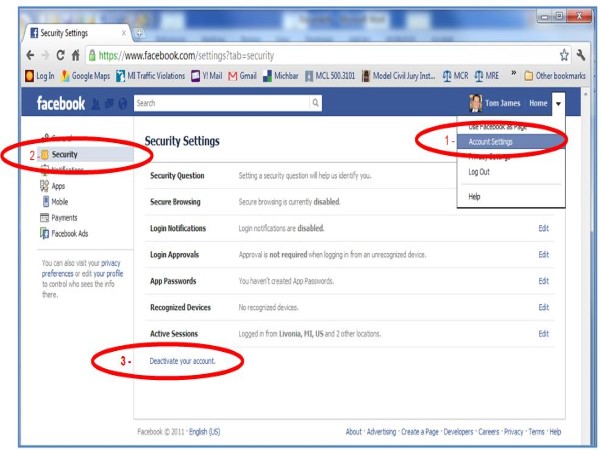Viewport: 600px width, 450px height.
Task: Open Apps via its sidebar icon
Action: [44, 186]
